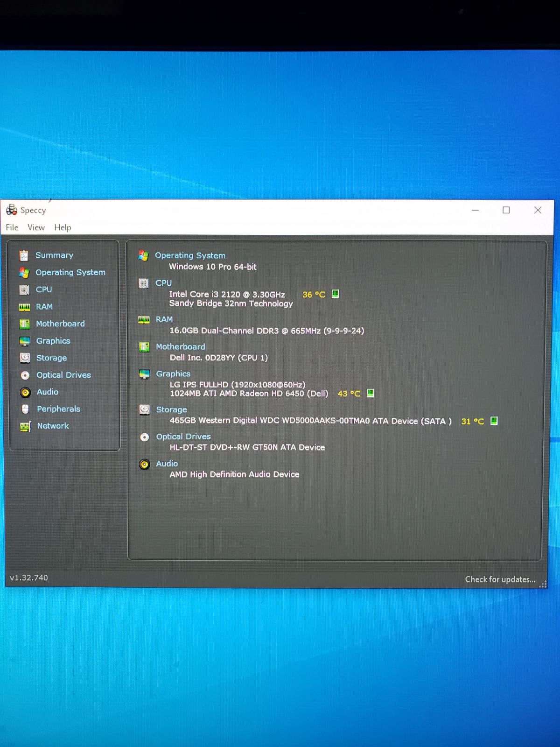Click the CPU chip icon in sidebar
Screen dimensions: 560x747
pos(24,290)
